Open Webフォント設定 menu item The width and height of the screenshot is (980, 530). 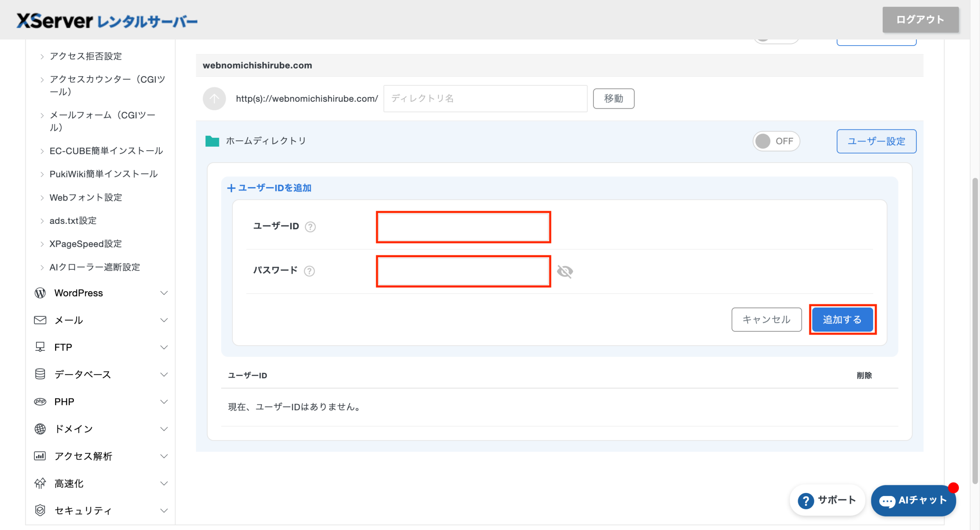(86, 197)
